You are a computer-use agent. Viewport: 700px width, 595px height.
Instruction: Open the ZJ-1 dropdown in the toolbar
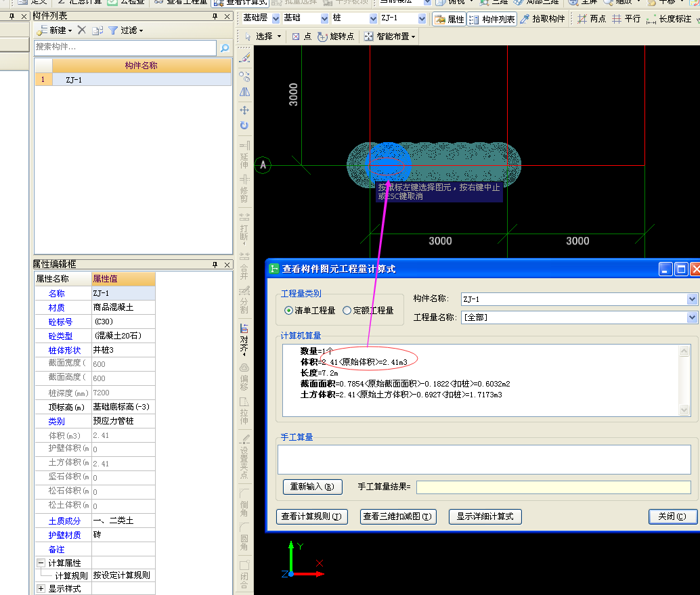pos(422,19)
